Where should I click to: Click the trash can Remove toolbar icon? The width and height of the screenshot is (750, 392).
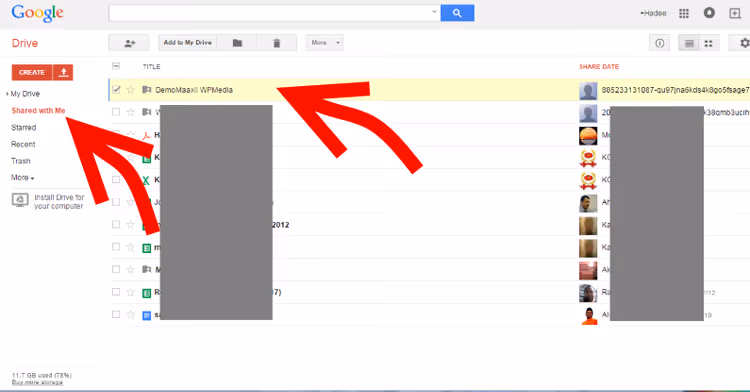click(276, 43)
